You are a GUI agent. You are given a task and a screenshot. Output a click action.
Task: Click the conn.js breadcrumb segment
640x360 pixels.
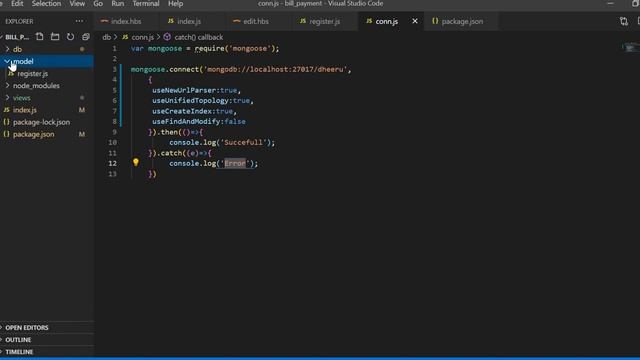[142, 37]
